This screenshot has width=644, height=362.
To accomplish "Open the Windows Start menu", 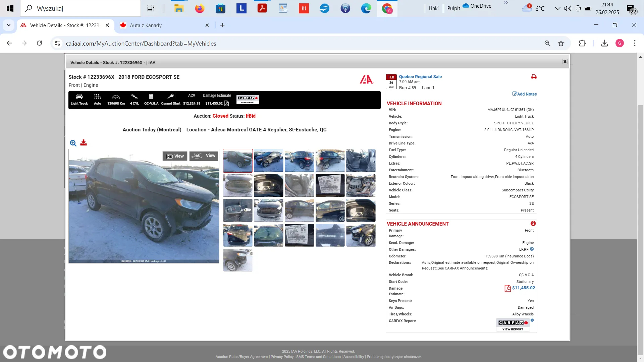I will (x=10, y=8).
